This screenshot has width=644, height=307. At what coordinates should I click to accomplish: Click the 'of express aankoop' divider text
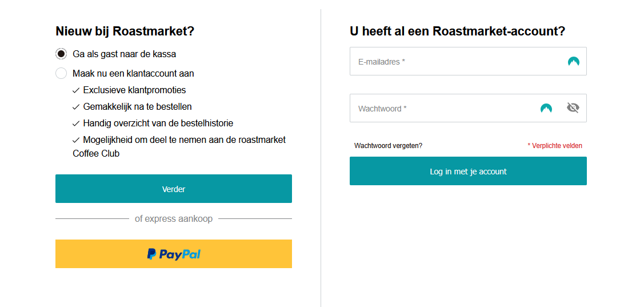click(x=174, y=218)
